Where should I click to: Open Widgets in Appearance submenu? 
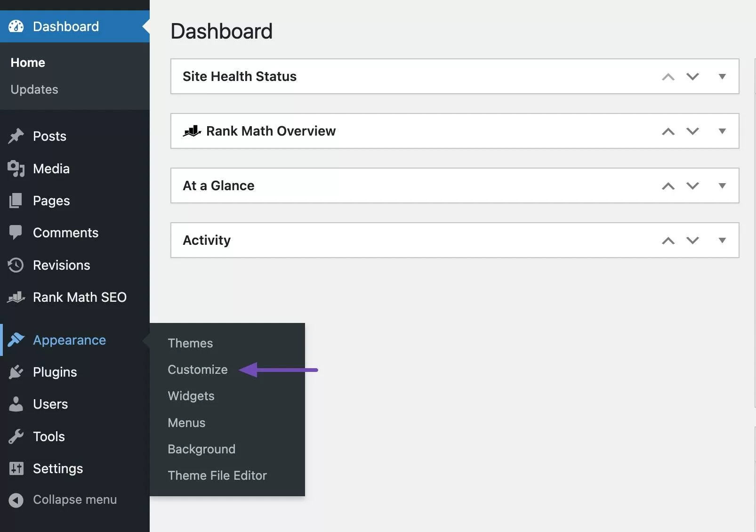point(191,396)
